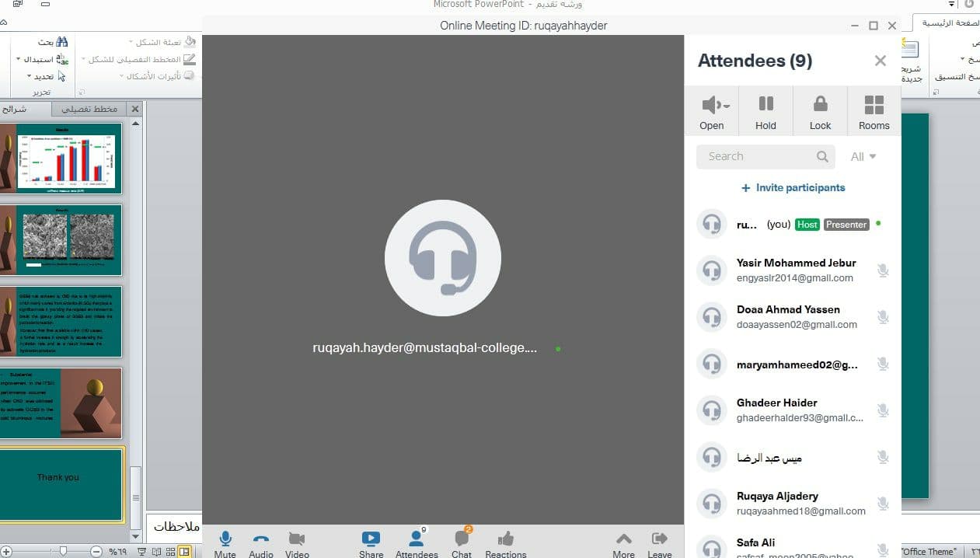The width and height of the screenshot is (980, 558).
Task: Turn on Video camera
Action: [297, 541]
